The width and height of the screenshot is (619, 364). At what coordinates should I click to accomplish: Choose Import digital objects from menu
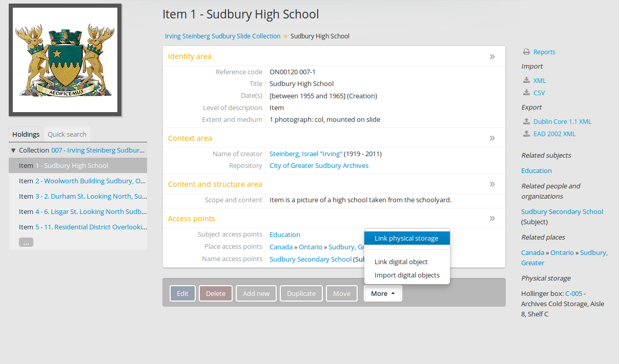coord(407,275)
